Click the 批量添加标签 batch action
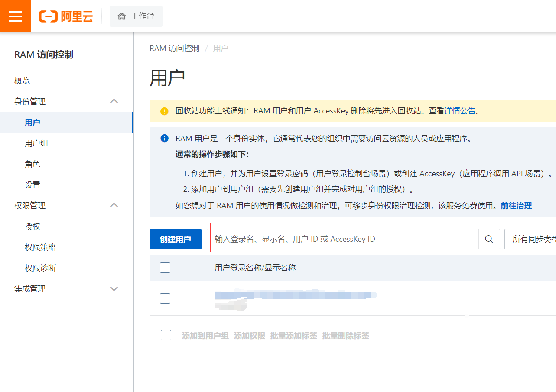This screenshot has height=392, width=556. pyautogui.click(x=294, y=336)
